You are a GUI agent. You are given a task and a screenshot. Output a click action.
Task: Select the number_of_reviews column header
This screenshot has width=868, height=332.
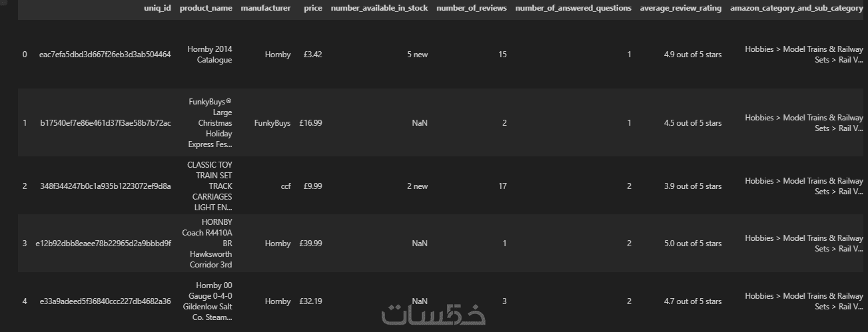pyautogui.click(x=471, y=8)
